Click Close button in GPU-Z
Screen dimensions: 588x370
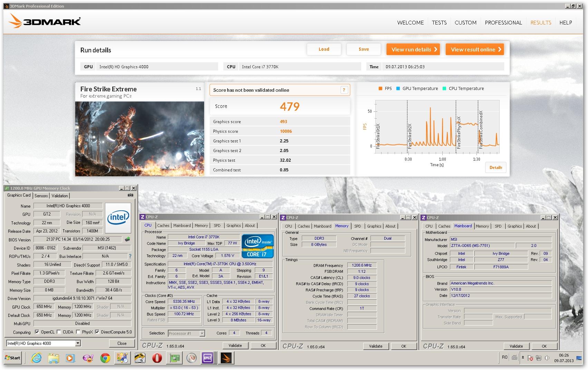click(122, 343)
